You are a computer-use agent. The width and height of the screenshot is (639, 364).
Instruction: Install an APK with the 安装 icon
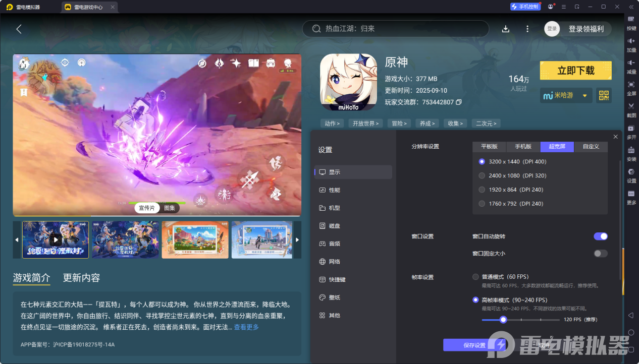tap(630, 154)
